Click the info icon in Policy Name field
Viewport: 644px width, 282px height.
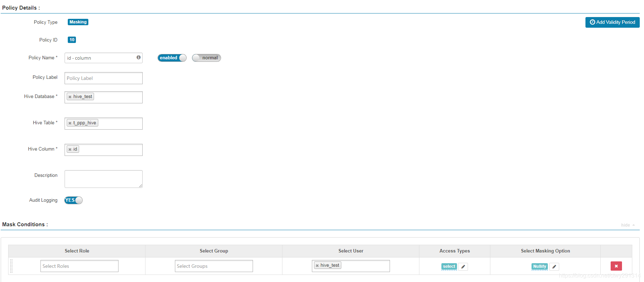click(138, 57)
